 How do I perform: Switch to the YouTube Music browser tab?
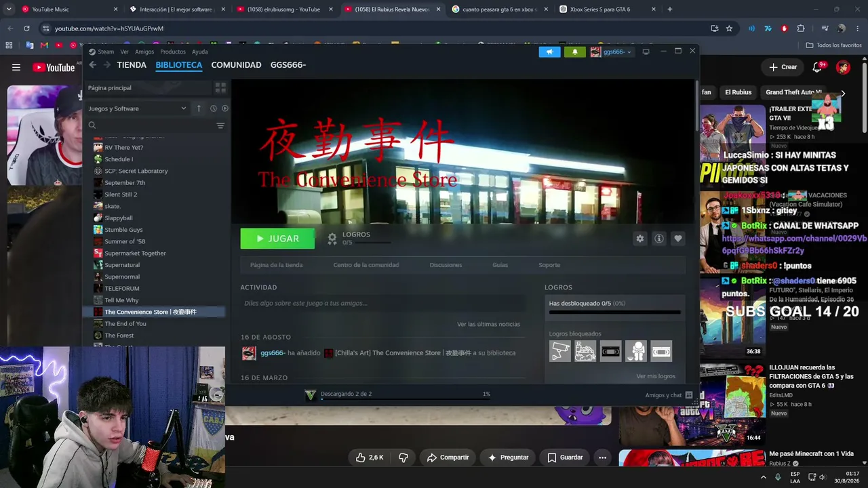[x=69, y=9]
